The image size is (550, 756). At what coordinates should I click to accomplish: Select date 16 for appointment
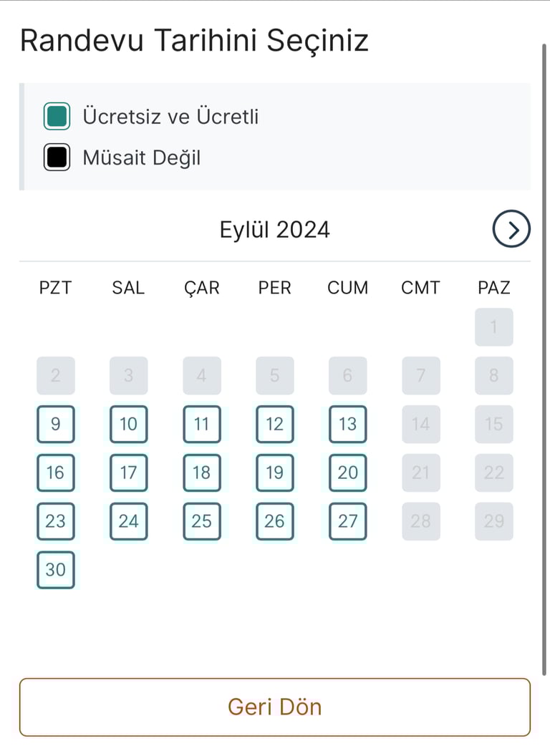point(56,472)
